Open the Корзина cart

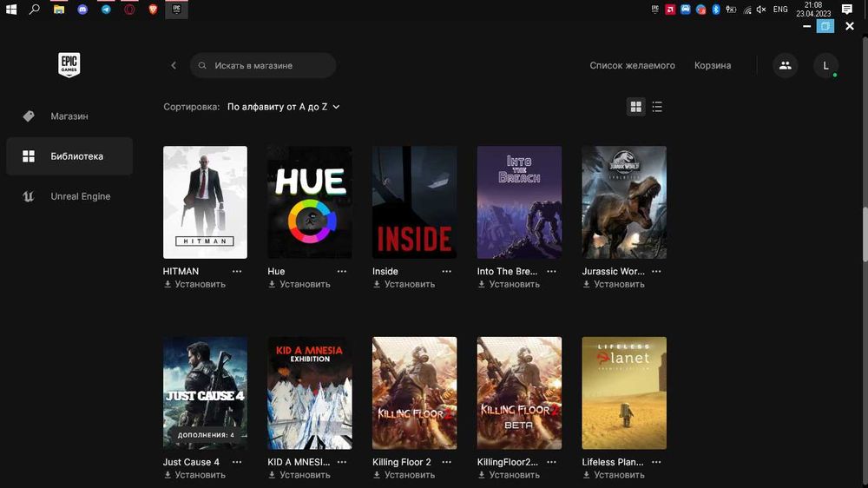tap(713, 65)
